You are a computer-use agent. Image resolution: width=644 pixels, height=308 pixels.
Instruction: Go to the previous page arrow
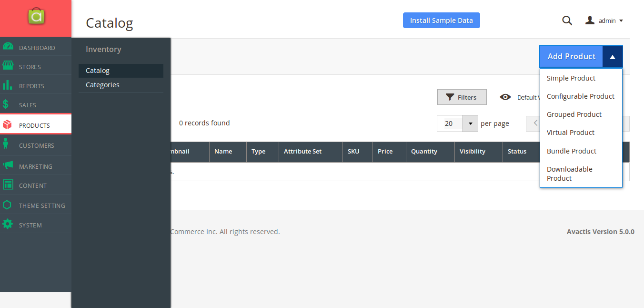tap(535, 123)
